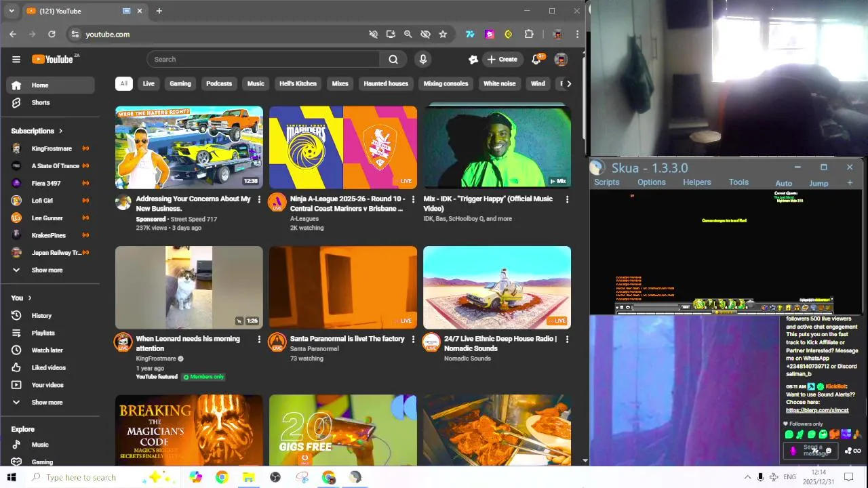This screenshot has height=488, width=868.
Task: Open the YouTube account avatar menu
Action: click(561, 59)
